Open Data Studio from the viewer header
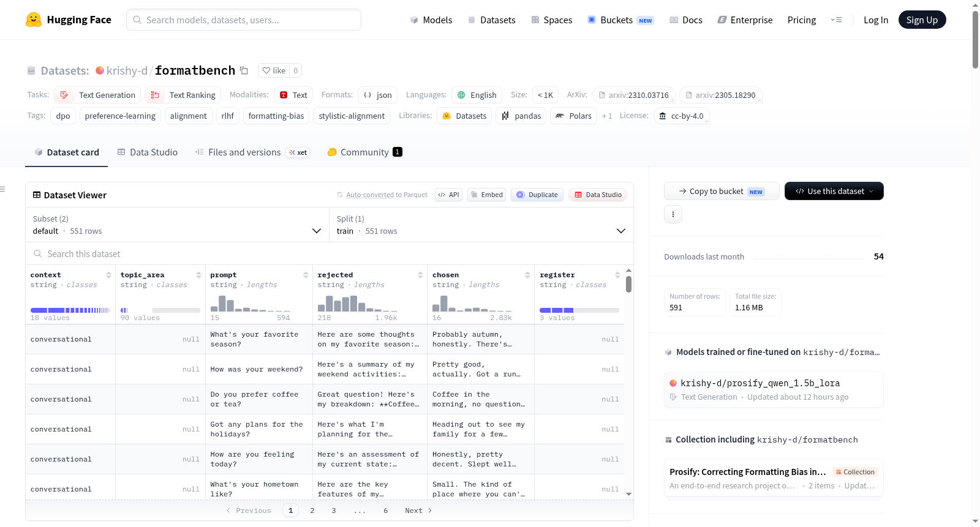 tap(598, 195)
